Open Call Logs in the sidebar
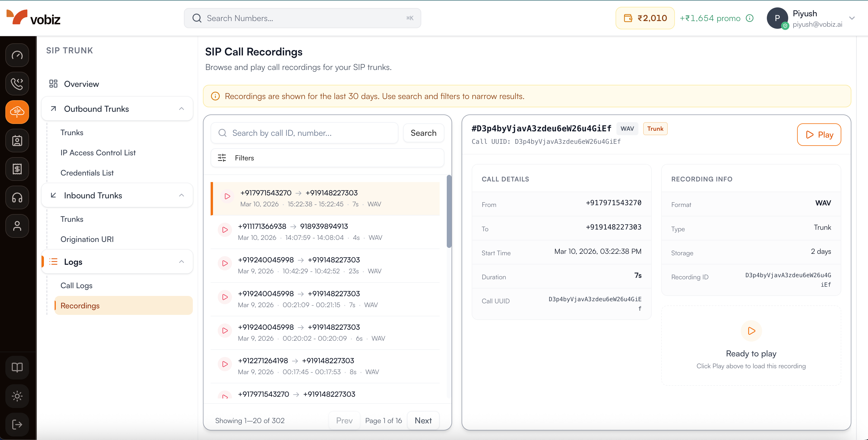 77,285
